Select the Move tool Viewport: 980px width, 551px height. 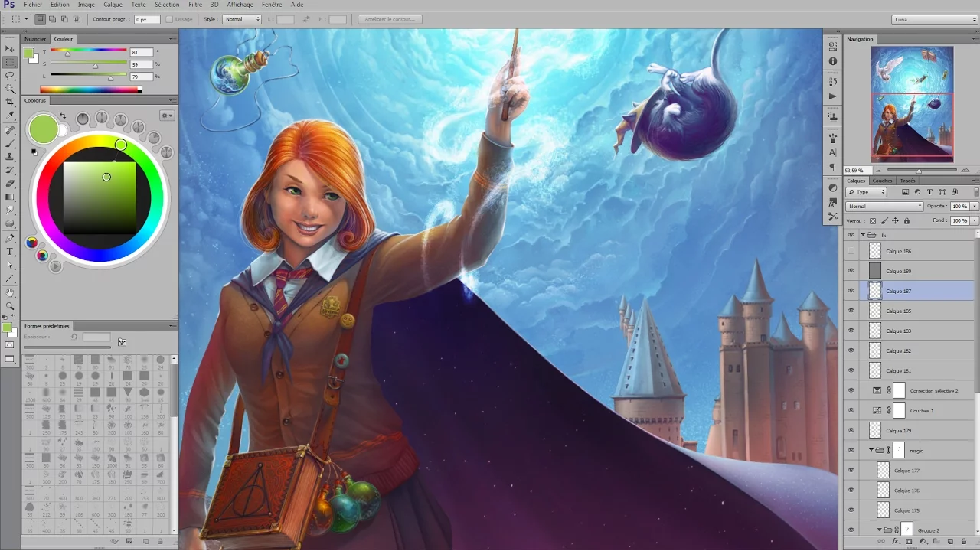click(10, 48)
